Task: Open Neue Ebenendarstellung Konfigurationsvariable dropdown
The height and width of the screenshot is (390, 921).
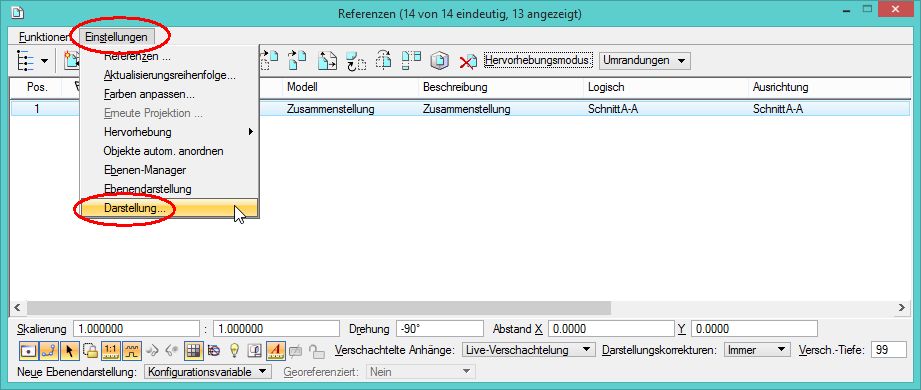Action: (207, 372)
